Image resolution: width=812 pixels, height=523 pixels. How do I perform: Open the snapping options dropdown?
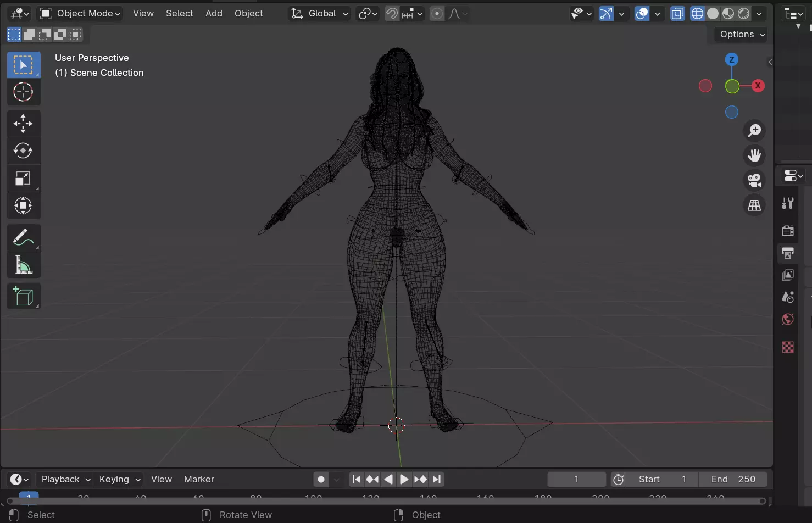point(412,13)
